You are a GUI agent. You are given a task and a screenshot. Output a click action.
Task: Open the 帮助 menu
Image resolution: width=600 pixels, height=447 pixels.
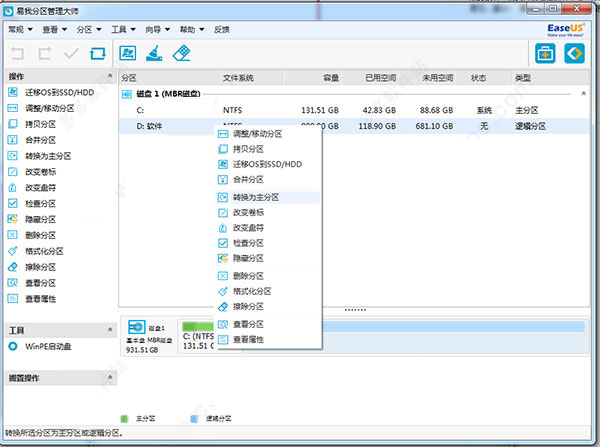coord(192,29)
